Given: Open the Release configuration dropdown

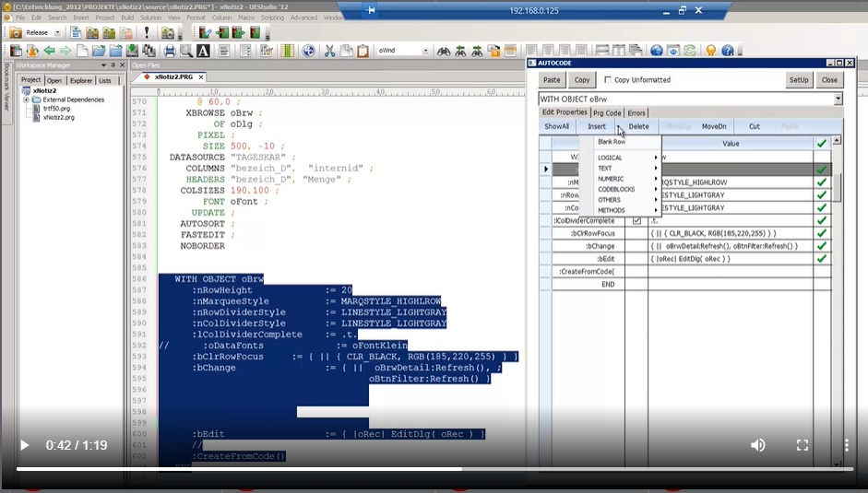Looking at the screenshot, I should [x=57, y=32].
